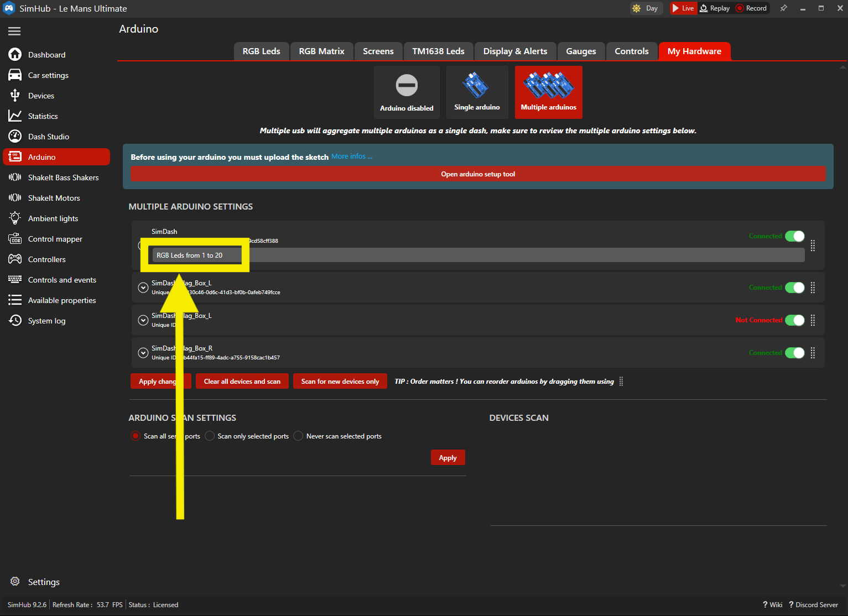The image size is (848, 616).
Task: Select Never scan selected ports option
Action: click(299, 436)
